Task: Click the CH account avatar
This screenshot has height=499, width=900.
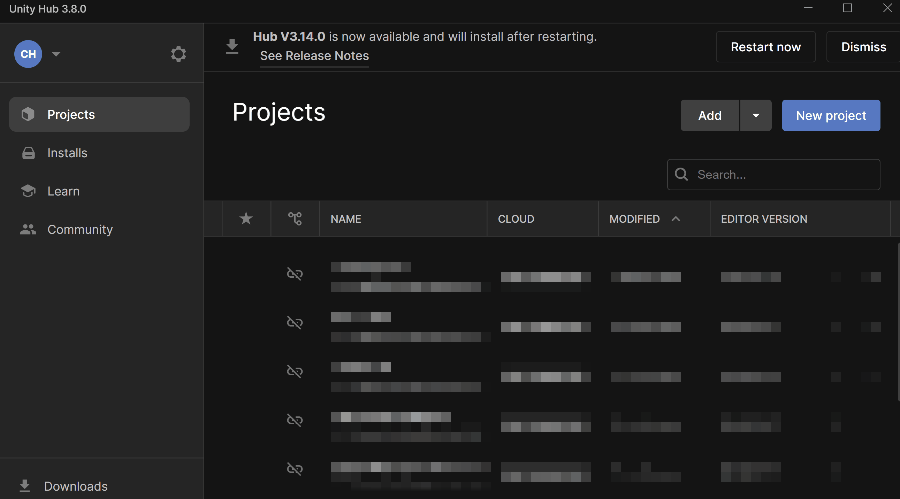Action: (28, 54)
